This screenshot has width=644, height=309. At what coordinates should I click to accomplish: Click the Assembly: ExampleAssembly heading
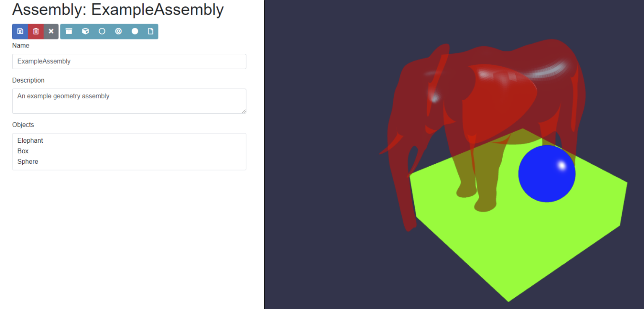coord(117,9)
